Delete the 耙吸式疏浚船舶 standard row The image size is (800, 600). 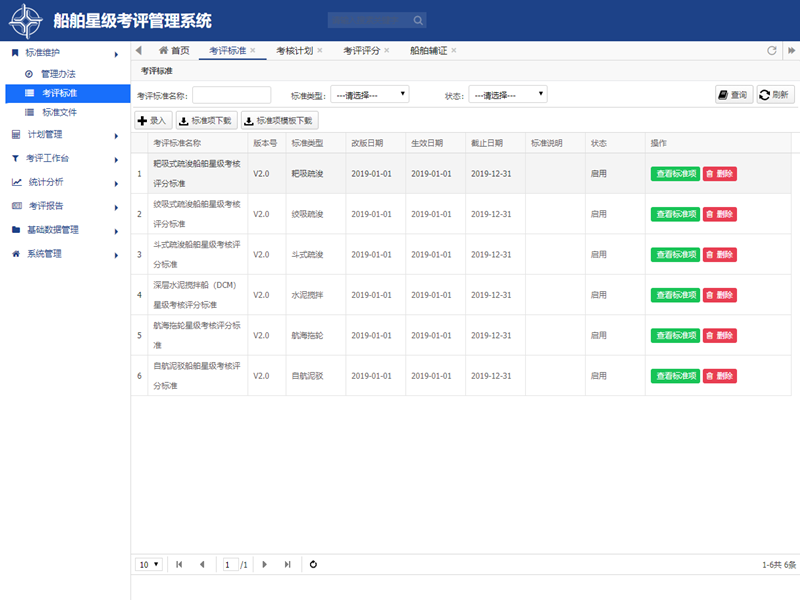pos(719,174)
